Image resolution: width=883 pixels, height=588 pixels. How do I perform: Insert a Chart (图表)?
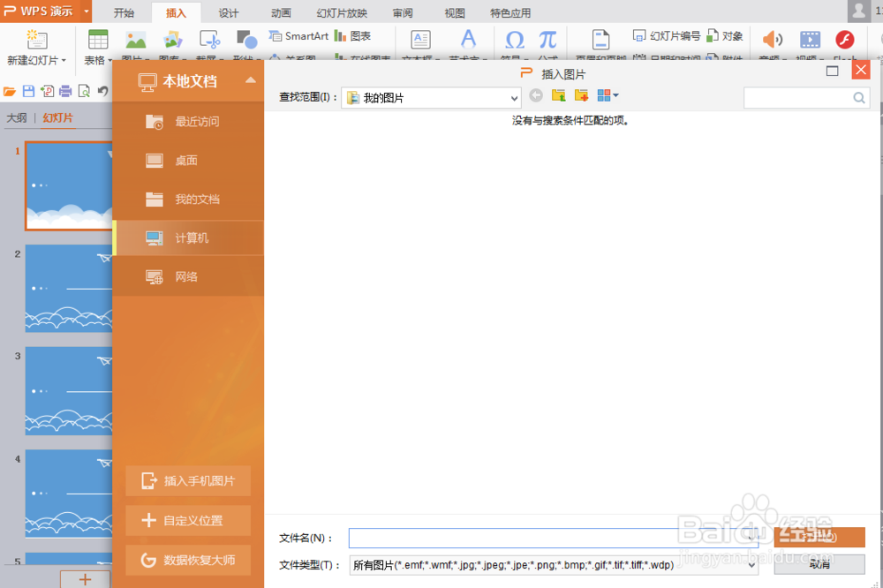click(352, 36)
